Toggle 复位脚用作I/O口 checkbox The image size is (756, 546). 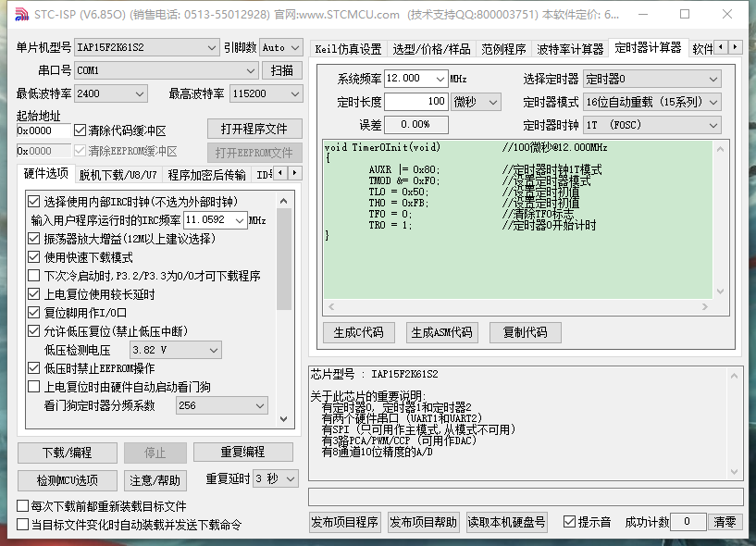tap(33, 313)
